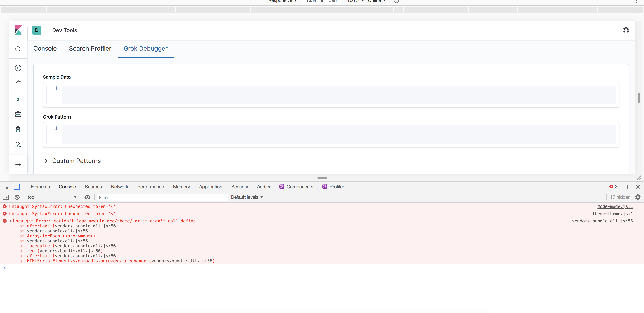Open the Default levels dropdown

(x=247, y=197)
